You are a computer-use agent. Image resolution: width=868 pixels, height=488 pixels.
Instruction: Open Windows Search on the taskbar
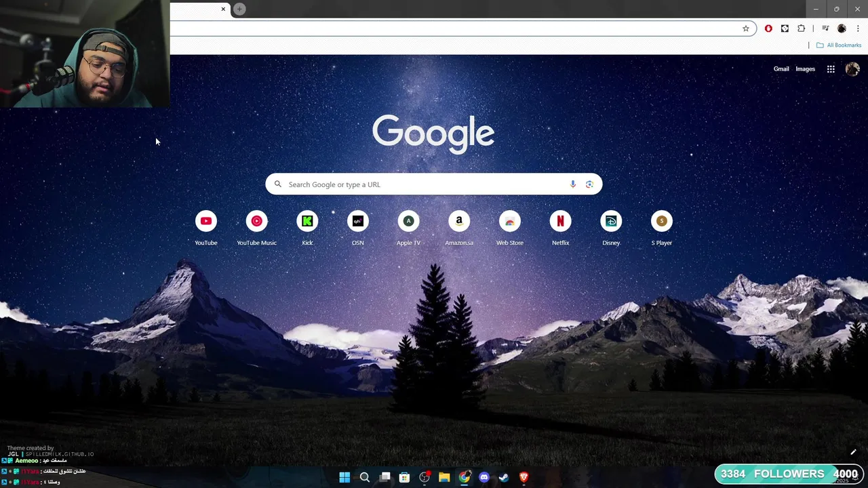pos(364,477)
